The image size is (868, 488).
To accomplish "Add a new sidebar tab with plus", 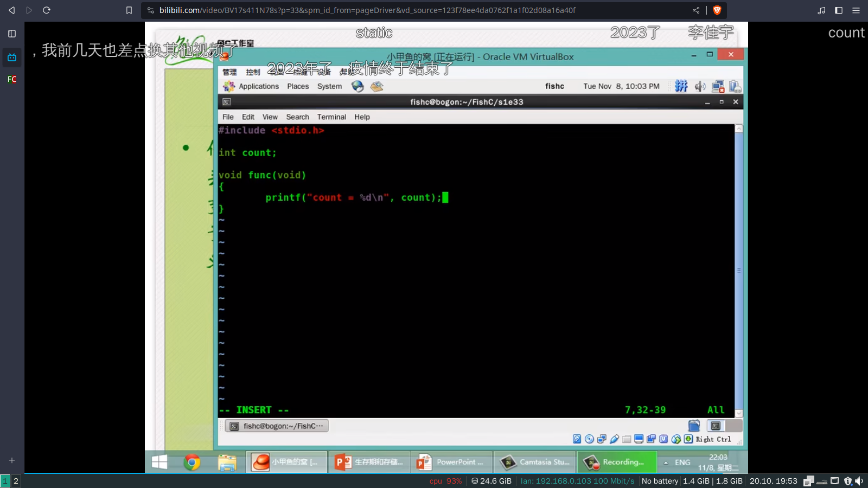I will pyautogui.click(x=12, y=460).
